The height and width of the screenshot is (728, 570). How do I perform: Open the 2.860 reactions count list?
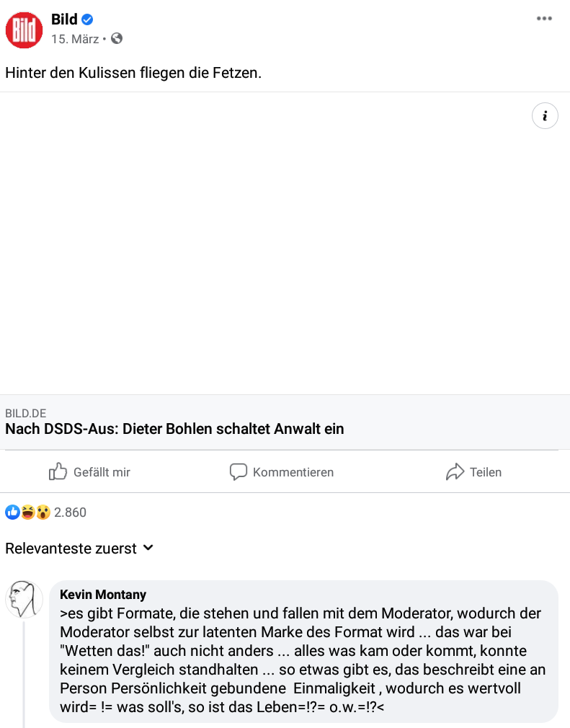70,512
